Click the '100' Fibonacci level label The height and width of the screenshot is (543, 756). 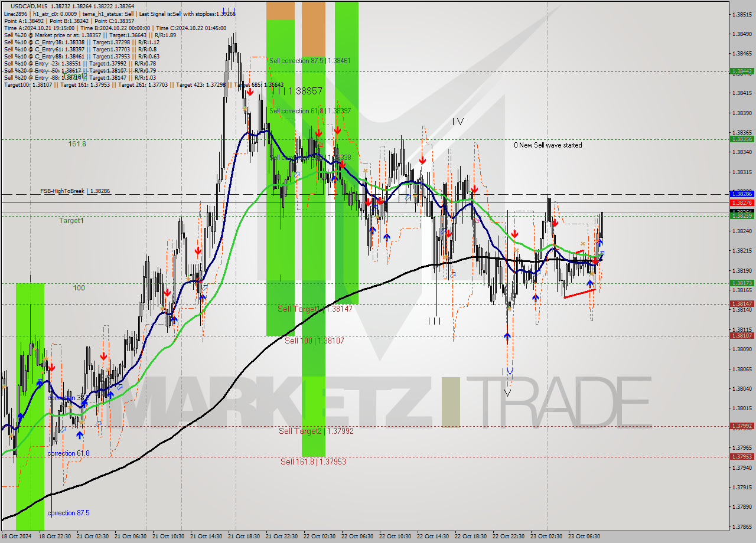click(x=79, y=288)
